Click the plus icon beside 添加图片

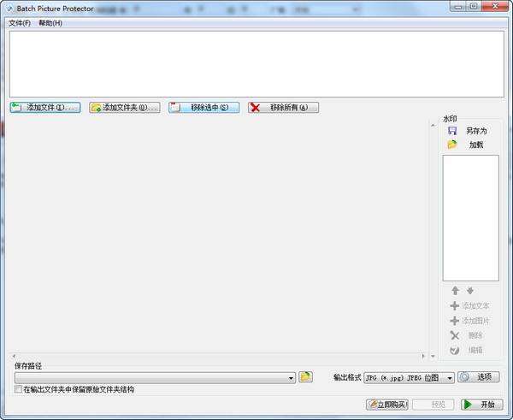(x=455, y=321)
